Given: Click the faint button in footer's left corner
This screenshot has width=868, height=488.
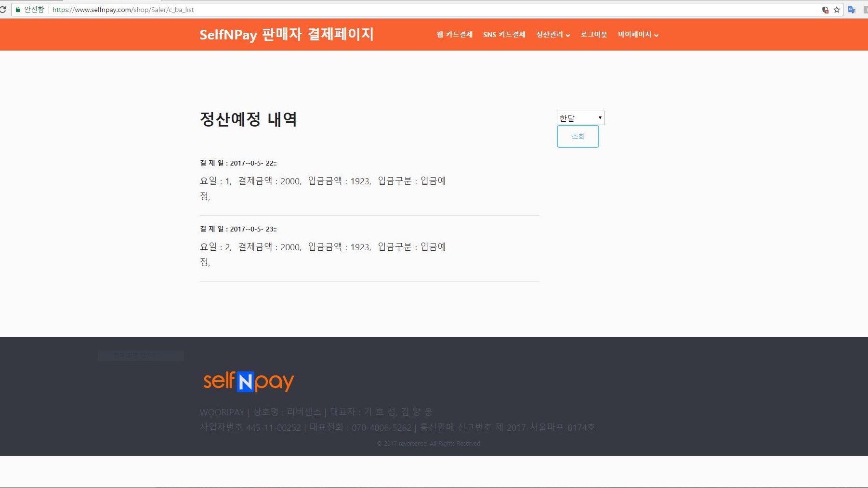Looking at the screenshot, I should (x=140, y=356).
